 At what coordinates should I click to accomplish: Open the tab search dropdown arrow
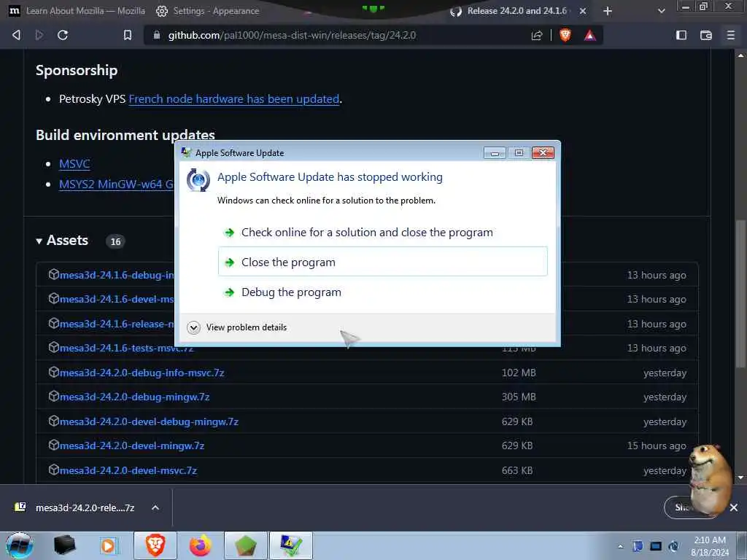[661, 11]
